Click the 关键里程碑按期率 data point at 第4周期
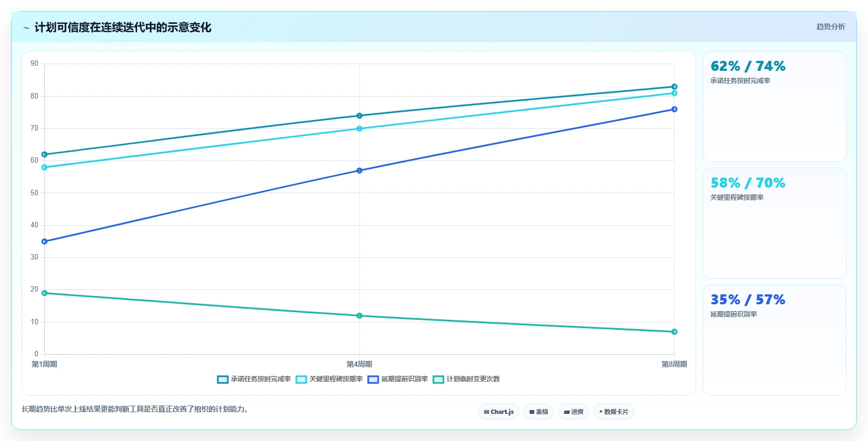This screenshot has height=441, width=868. coord(359,128)
